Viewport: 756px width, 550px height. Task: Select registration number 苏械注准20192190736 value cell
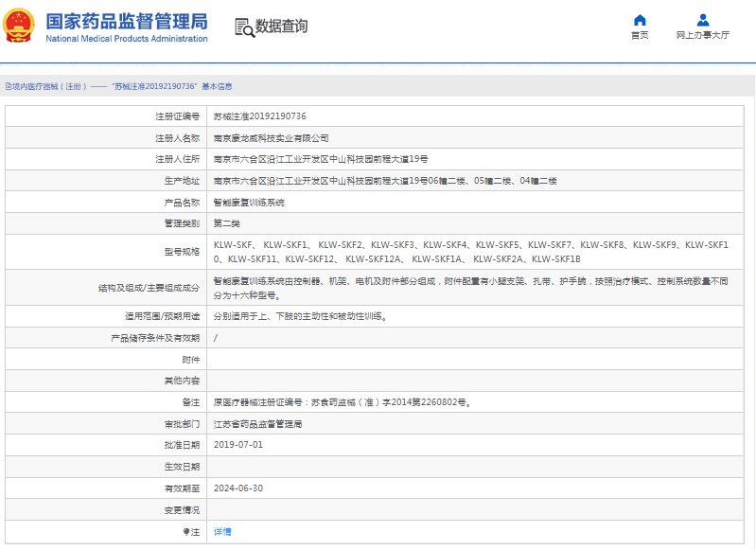click(x=475, y=116)
